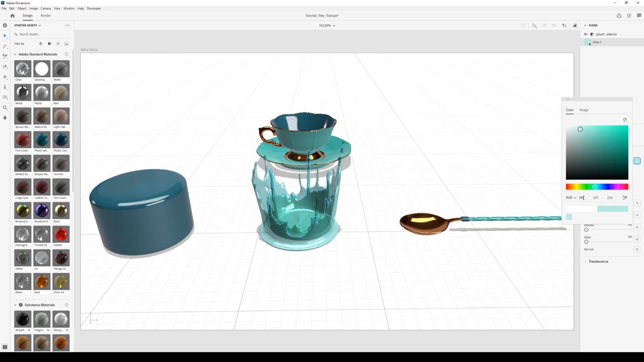Click the Zoom magnifier tool
This screenshot has width=644, height=362.
coord(5,108)
